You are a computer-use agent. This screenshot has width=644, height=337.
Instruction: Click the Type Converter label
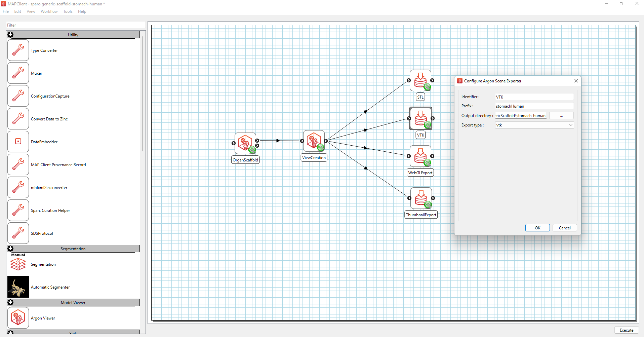tap(44, 50)
